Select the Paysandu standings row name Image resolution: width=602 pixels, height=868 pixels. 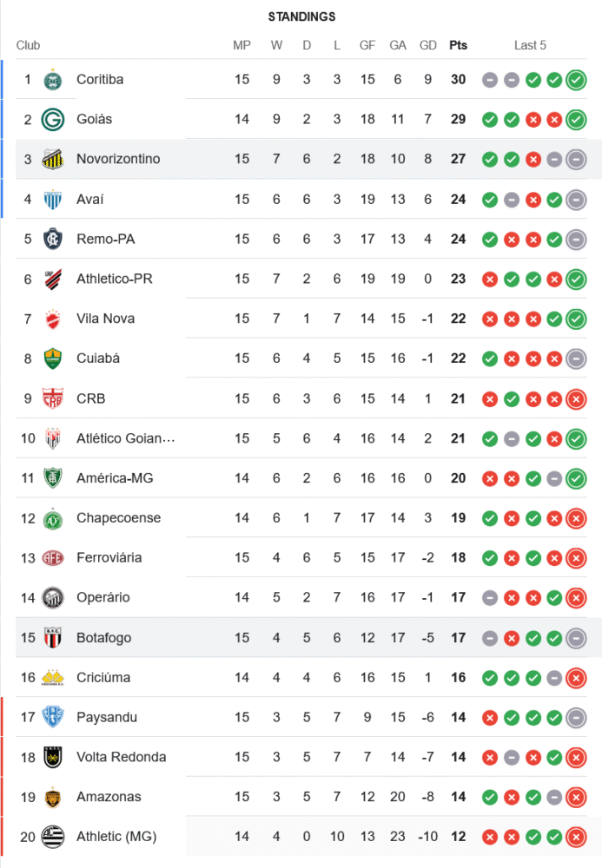pyautogui.click(x=106, y=718)
